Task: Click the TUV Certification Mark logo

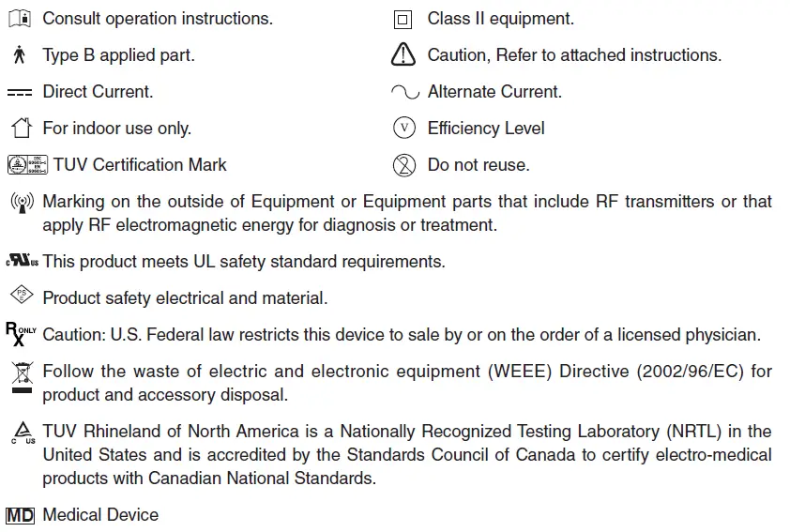Action: pyautogui.click(x=27, y=165)
